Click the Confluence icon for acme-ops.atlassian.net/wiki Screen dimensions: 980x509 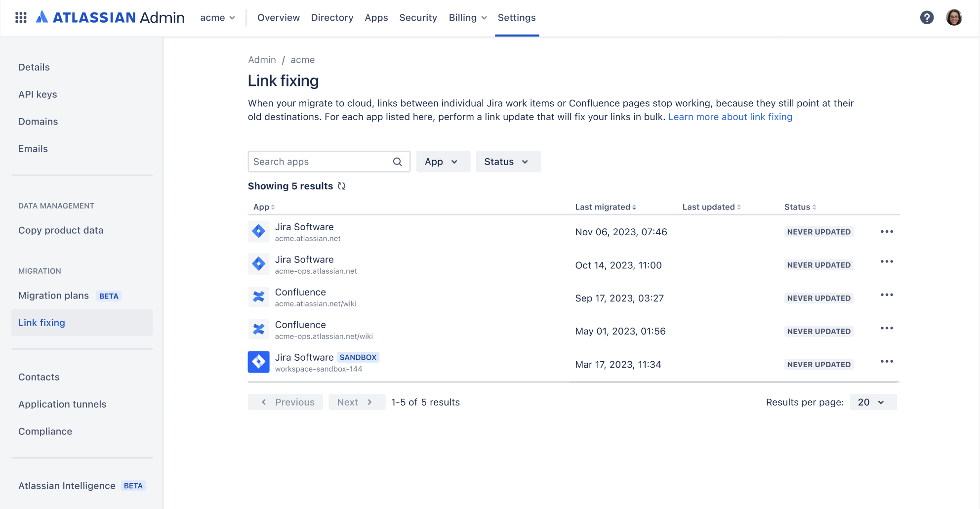pos(258,329)
